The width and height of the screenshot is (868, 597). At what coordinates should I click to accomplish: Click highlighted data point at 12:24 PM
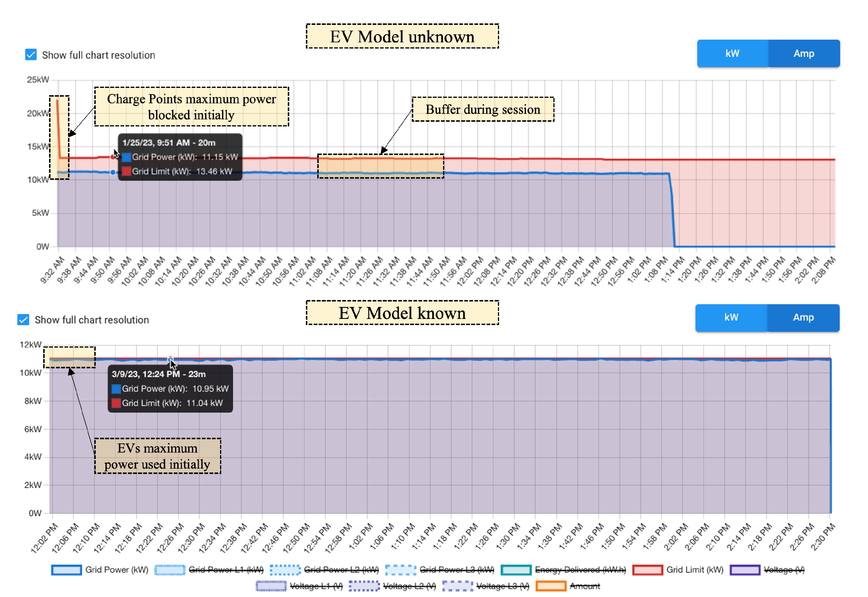click(x=171, y=359)
